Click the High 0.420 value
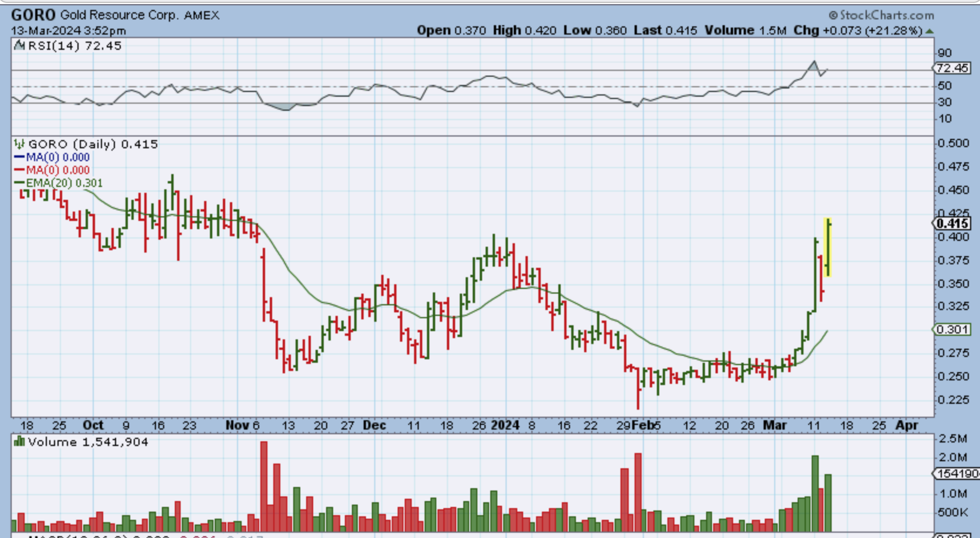 [x=525, y=30]
